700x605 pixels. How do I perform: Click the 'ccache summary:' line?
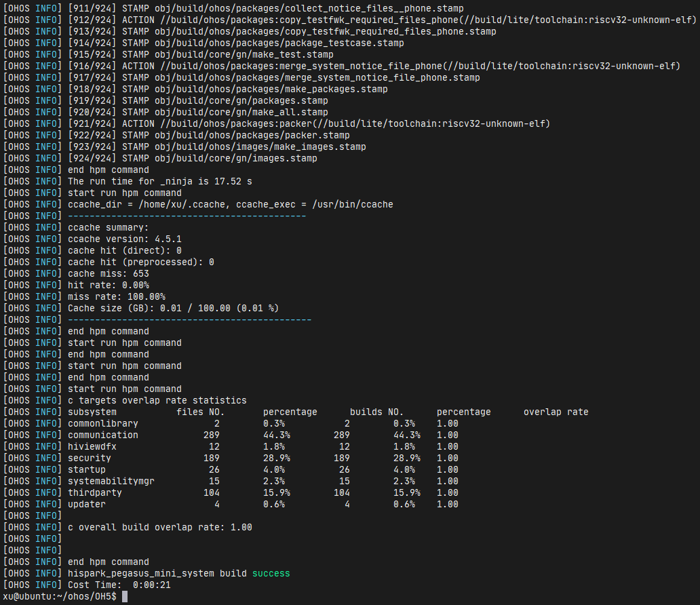(109, 227)
